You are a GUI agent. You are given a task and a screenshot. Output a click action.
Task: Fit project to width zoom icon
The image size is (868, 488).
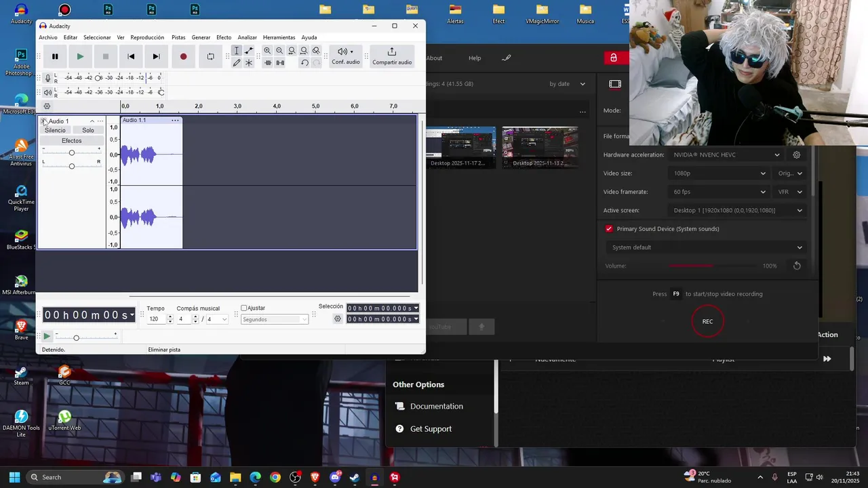pyautogui.click(x=304, y=51)
